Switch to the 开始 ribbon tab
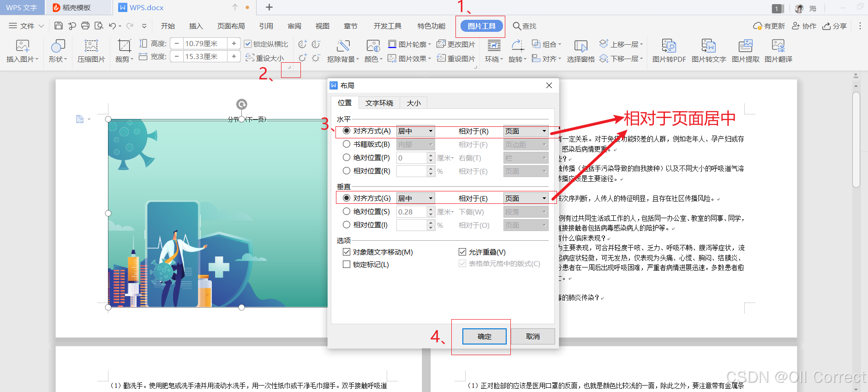The height and width of the screenshot is (392, 868). click(x=168, y=26)
